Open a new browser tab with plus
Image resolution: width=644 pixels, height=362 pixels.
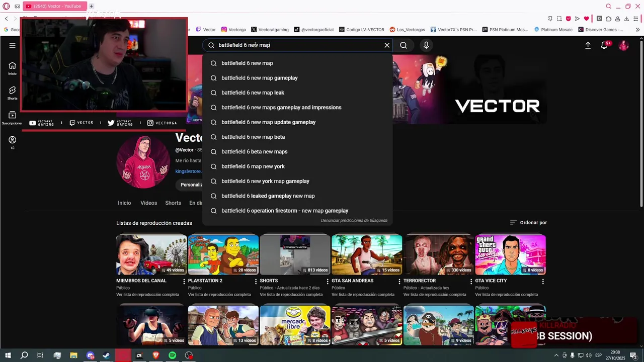tap(91, 6)
